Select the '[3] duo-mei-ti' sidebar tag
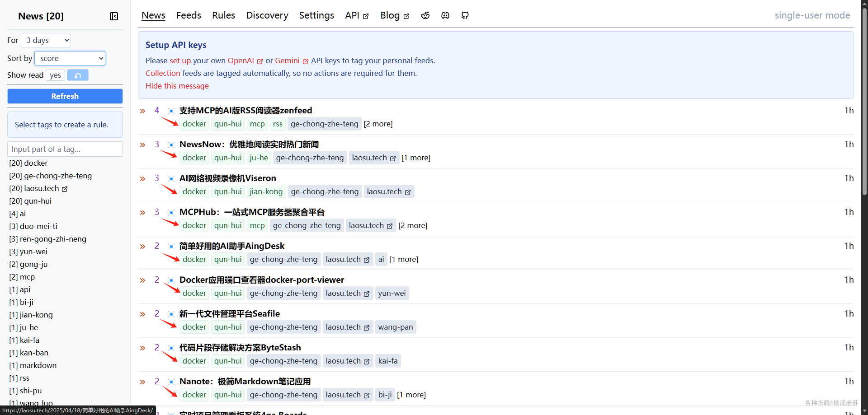The height and width of the screenshot is (415, 868). [x=33, y=226]
